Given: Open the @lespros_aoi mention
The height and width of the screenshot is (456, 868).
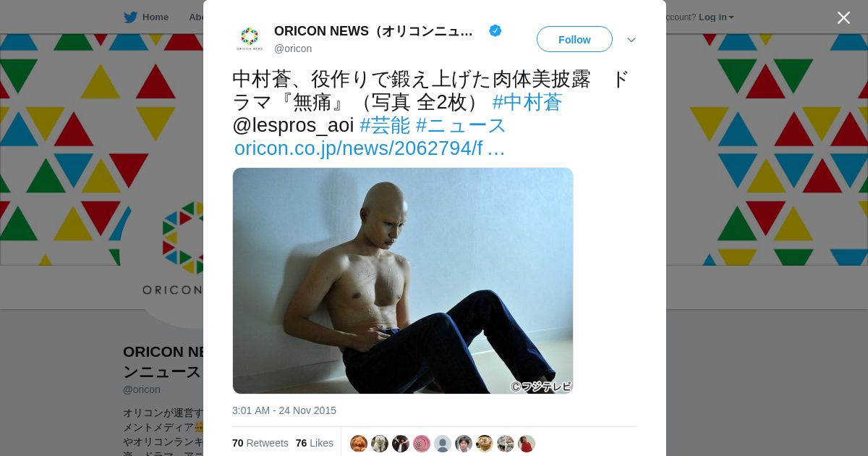Looking at the screenshot, I should pos(293,125).
